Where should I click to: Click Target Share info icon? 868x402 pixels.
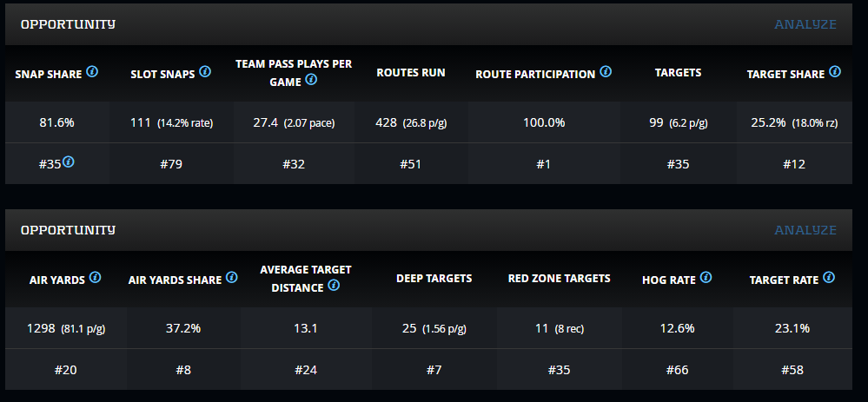834,72
